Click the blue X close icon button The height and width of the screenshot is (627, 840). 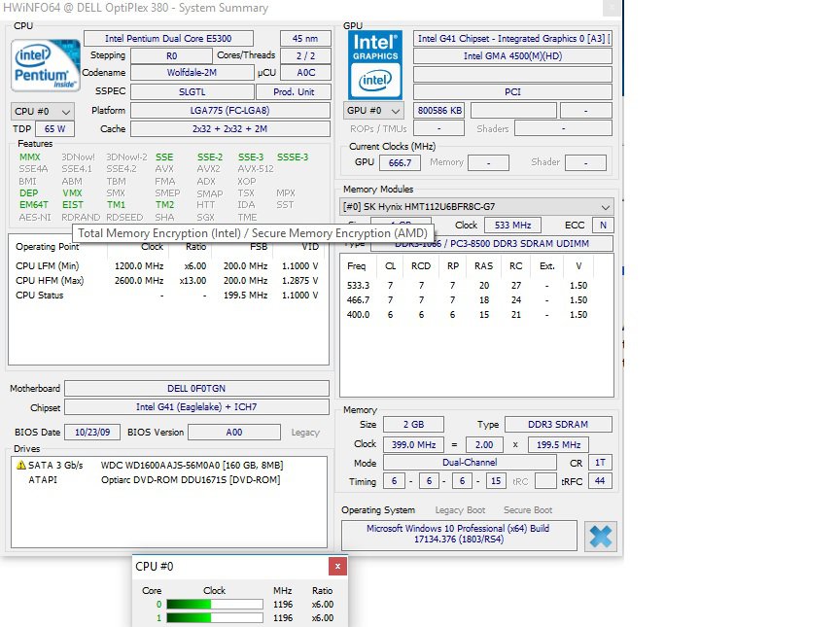601,536
